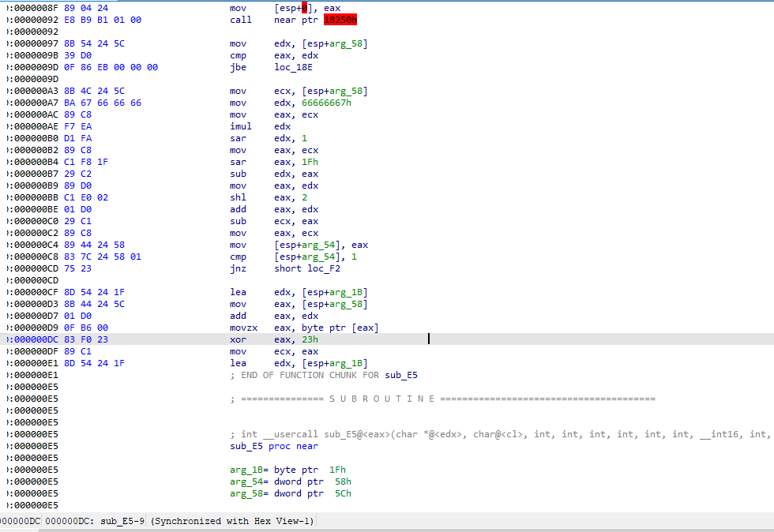Click the S U B R O U T I N E separator line
Image resolution: width=774 pixels, height=532 pixels.
[442, 399]
